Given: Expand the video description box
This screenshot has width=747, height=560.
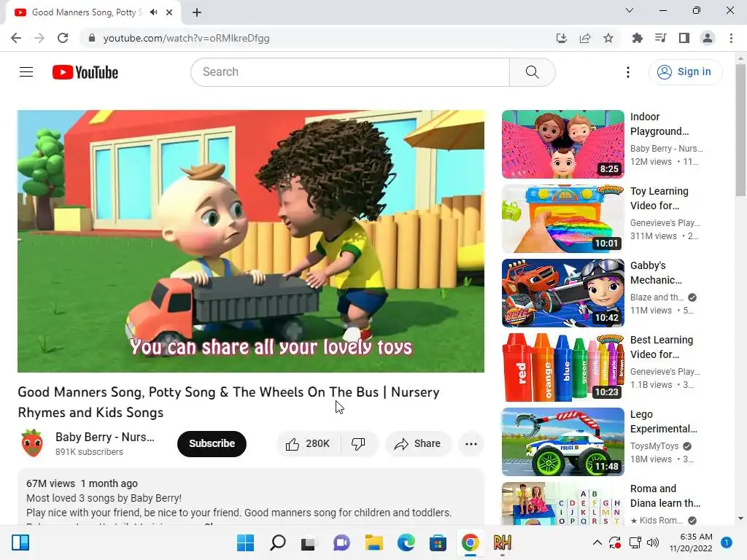Looking at the screenshot, I should click(x=251, y=497).
